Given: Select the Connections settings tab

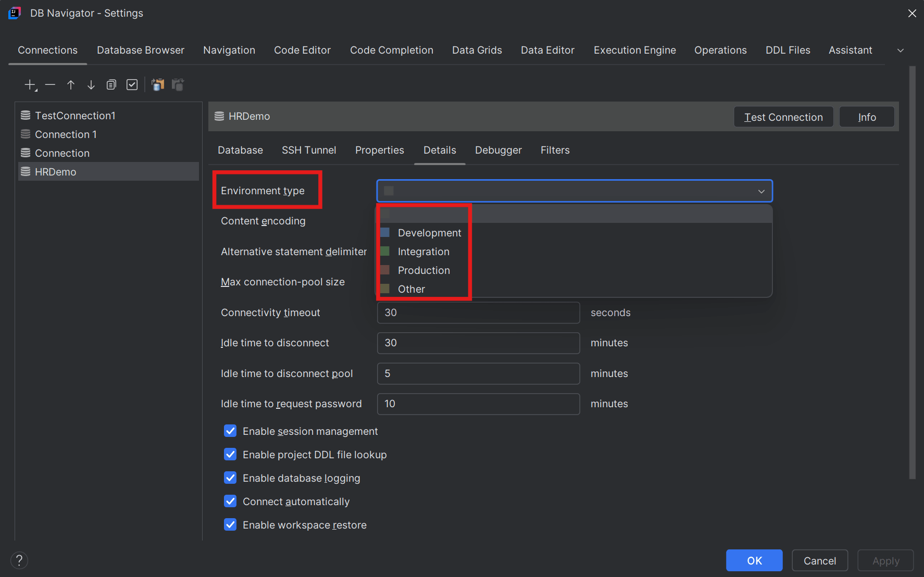Looking at the screenshot, I should (x=47, y=50).
